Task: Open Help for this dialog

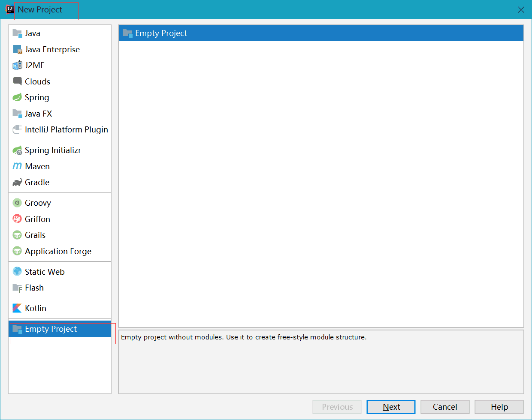Action: (499, 407)
